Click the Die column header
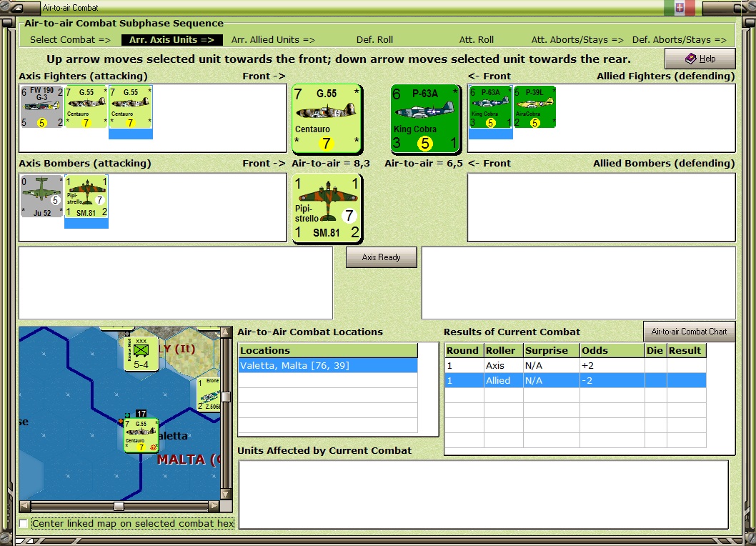Image resolution: width=756 pixels, height=546 pixels. (x=656, y=351)
